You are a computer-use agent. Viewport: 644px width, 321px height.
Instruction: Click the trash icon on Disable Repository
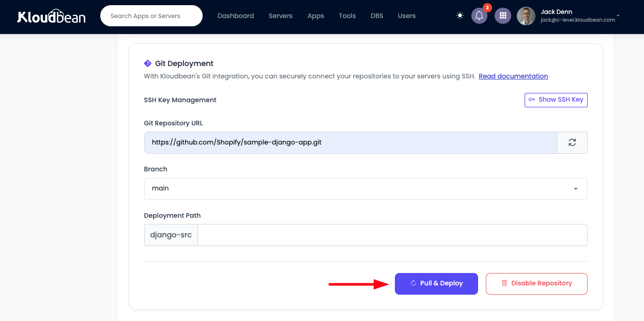coord(504,283)
